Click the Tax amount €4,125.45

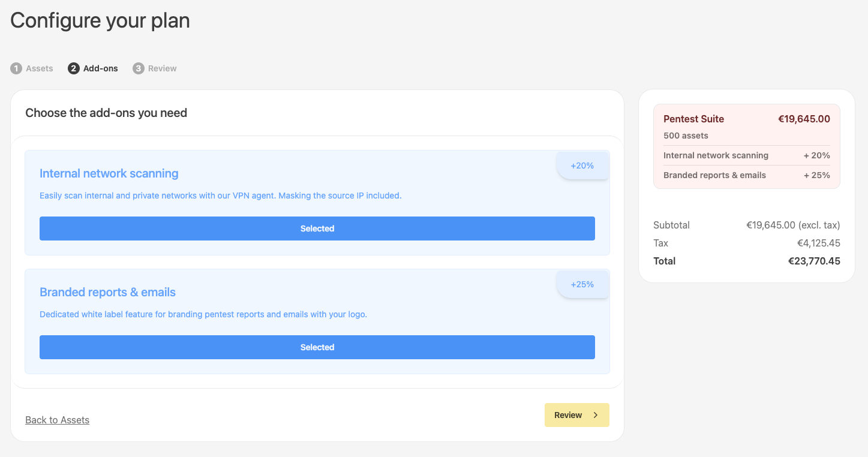coord(818,243)
